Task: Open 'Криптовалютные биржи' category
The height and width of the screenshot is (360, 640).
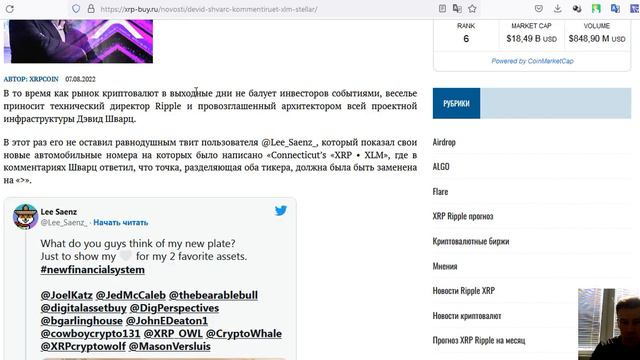Action: [471, 241]
